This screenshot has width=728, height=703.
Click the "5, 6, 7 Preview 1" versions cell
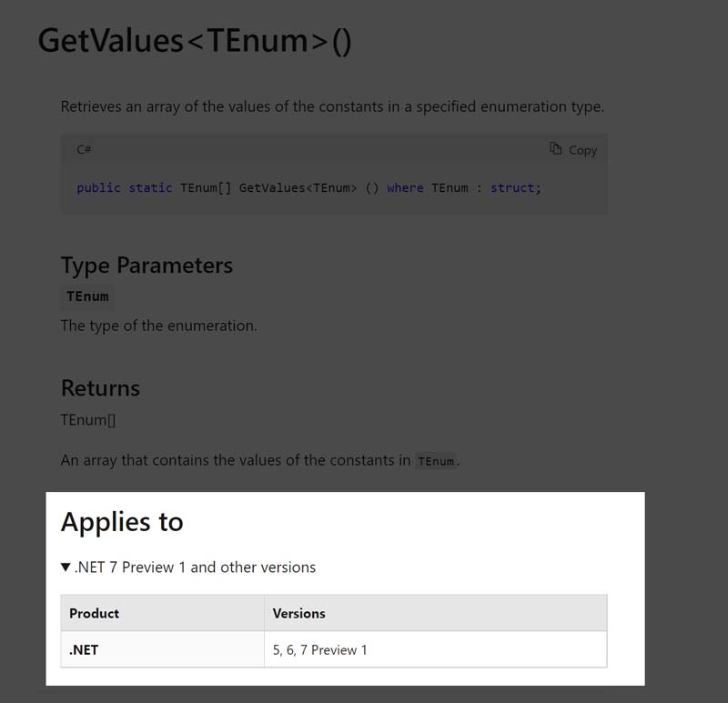coord(320,650)
